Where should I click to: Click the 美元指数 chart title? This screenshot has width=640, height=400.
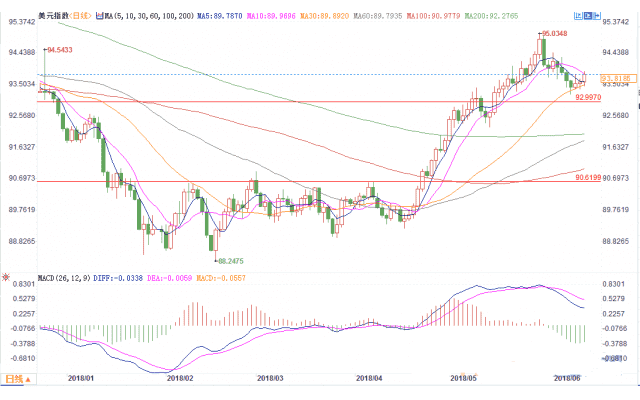(x=52, y=15)
